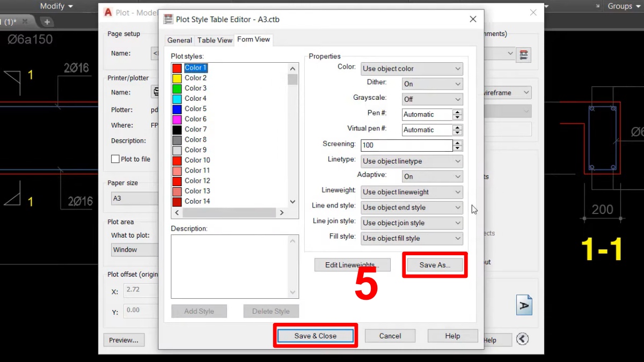Close the Plot dialog window
Image resolution: width=644 pixels, height=362 pixels.
(x=533, y=12)
